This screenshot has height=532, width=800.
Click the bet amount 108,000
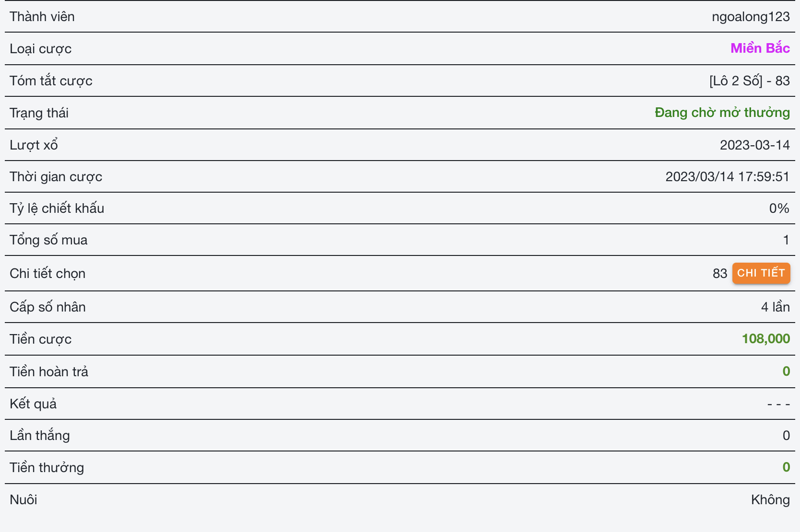click(765, 339)
